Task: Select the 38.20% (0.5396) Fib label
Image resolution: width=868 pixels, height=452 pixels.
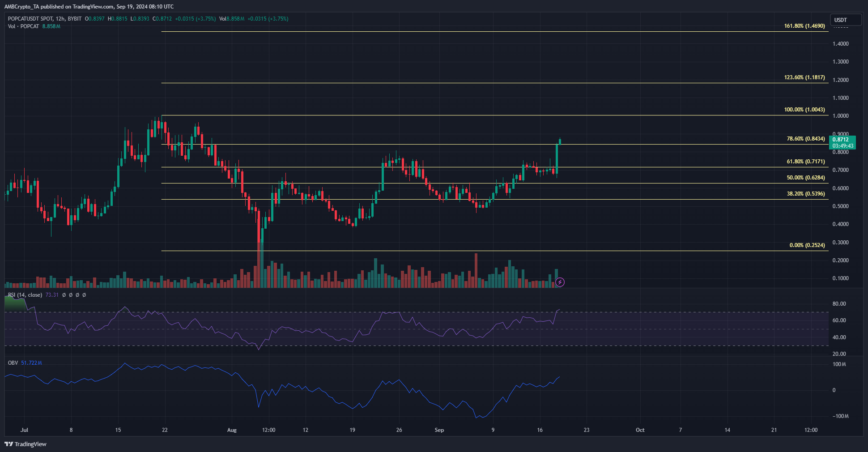Action: [x=806, y=194]
